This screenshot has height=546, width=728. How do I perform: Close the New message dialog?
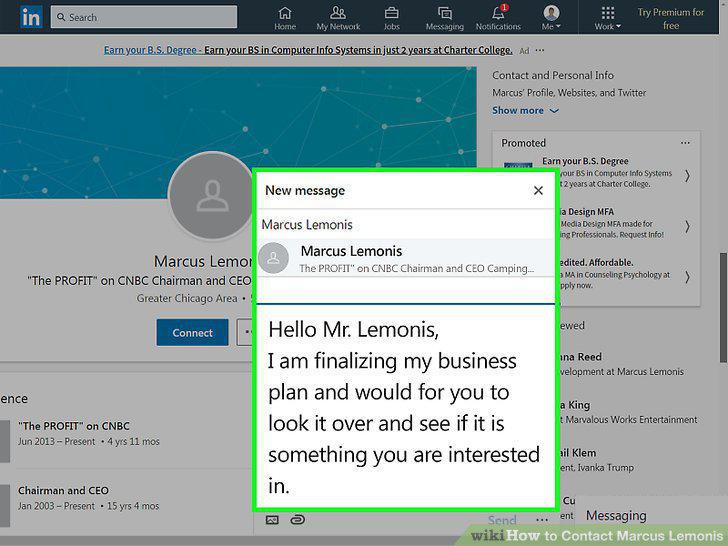[538, 190]
